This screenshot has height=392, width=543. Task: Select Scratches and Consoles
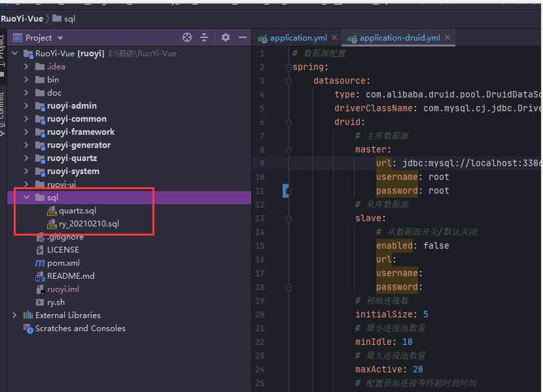coord(80,329)
